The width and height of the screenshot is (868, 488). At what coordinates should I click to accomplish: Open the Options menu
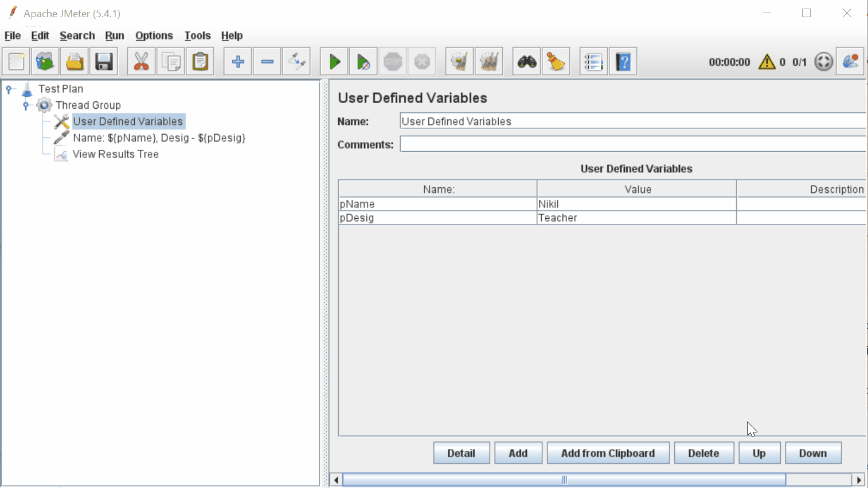pyautogui.click(x=154, y=36)
